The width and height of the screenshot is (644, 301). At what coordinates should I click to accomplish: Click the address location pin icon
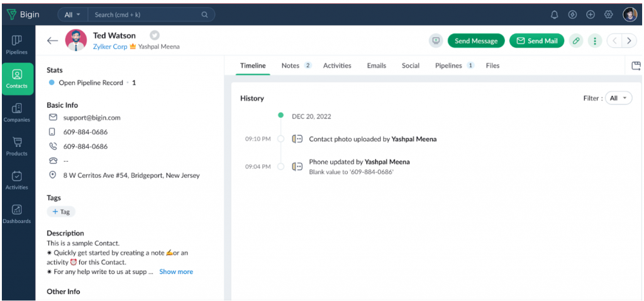click(x=53, y=175)
